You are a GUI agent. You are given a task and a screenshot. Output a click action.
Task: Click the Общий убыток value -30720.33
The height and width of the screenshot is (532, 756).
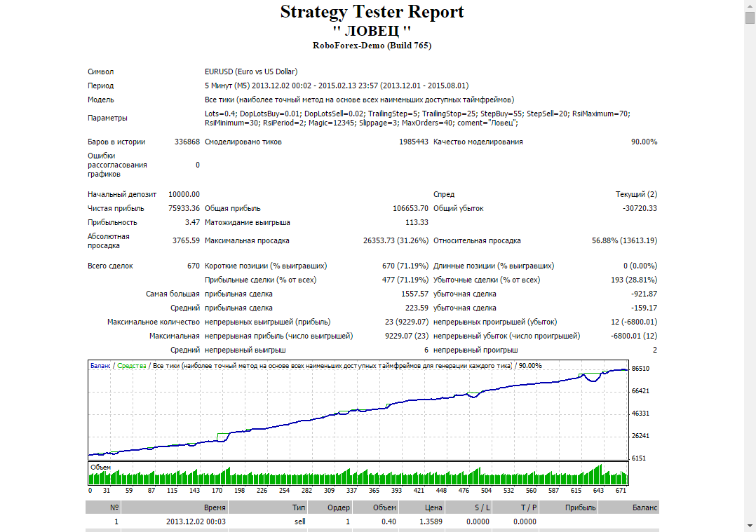coord(640,208)
